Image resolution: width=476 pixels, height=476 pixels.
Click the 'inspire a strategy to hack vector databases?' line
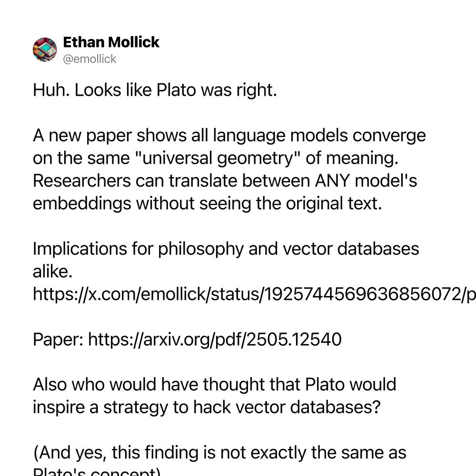pyautogui.click(x=207, y=407)
